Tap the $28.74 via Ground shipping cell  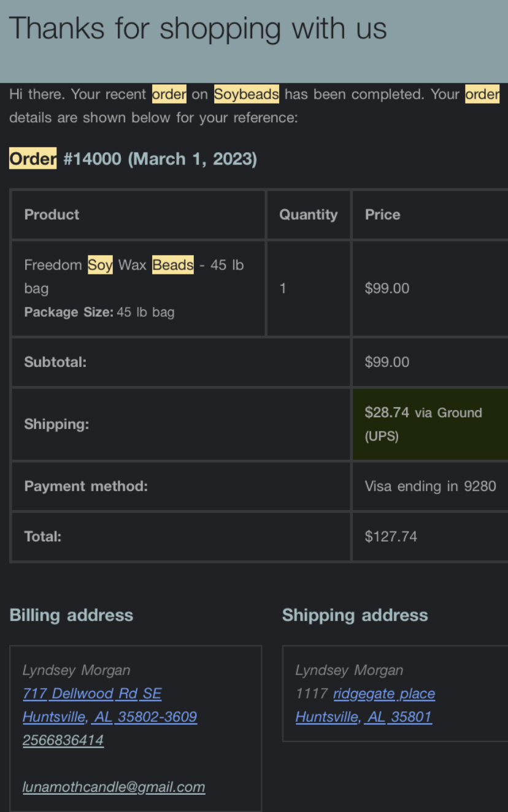429,424
